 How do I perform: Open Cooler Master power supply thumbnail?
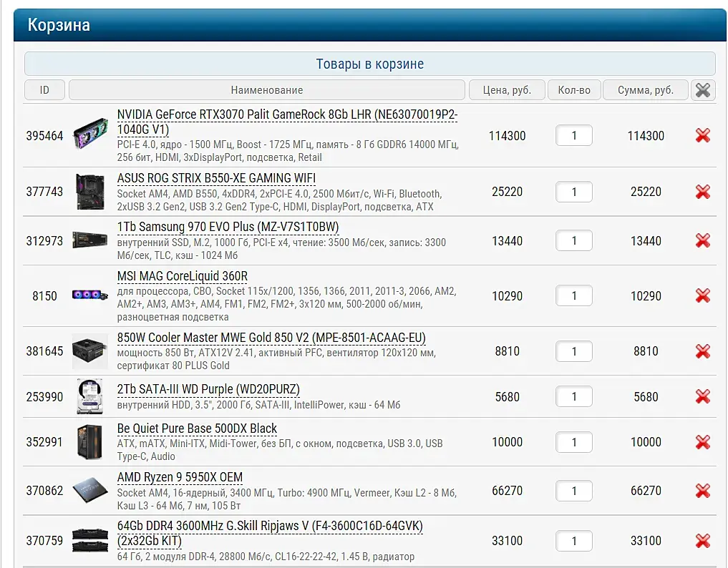(90, 351)
